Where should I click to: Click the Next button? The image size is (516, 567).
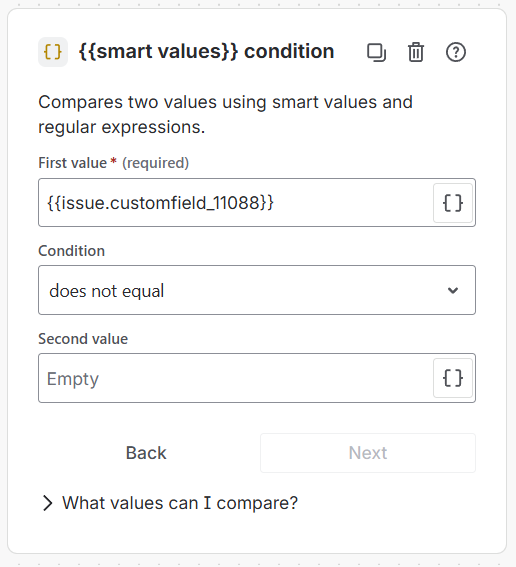(368, 453)
